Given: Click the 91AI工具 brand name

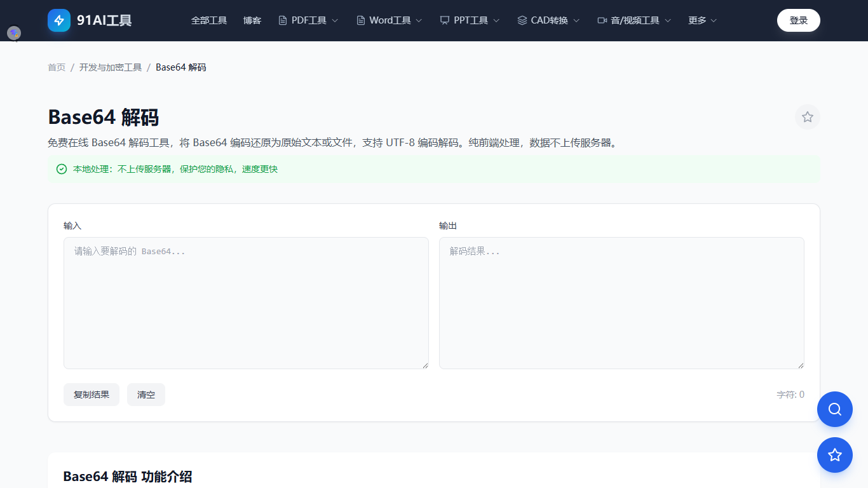Looking at the screenshot, I should click(104, 20).
